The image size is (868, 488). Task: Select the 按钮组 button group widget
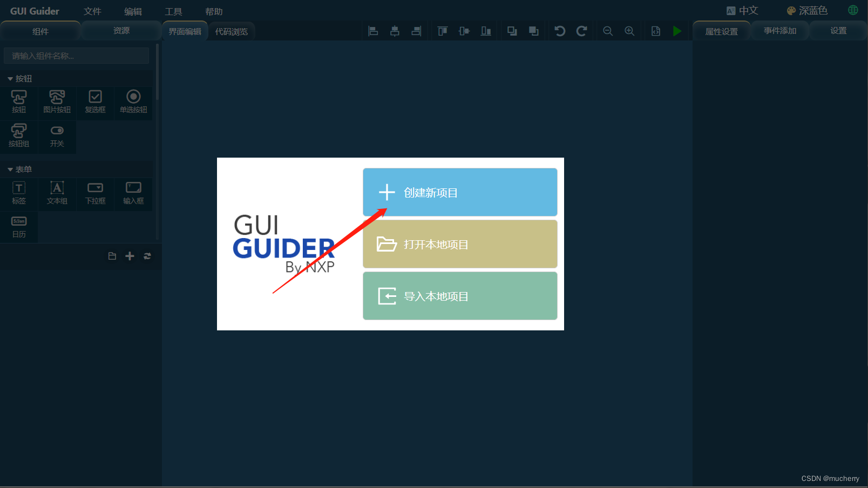[x=19, y=136]
